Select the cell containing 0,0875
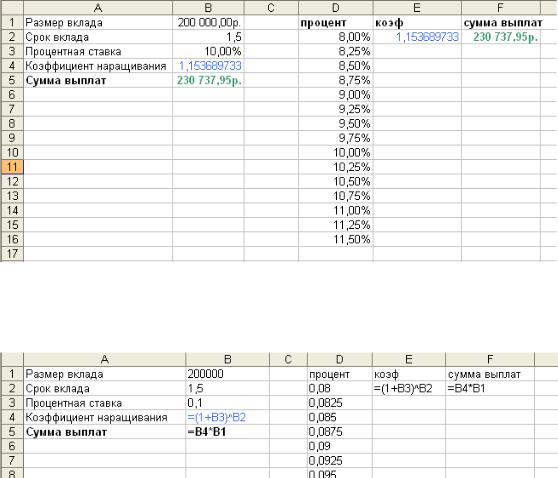This screenshot has height=478, width=558. [339, 432]
